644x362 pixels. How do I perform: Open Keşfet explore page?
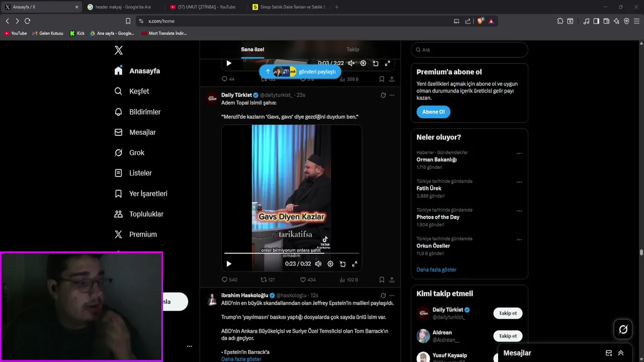coord(131,91)
